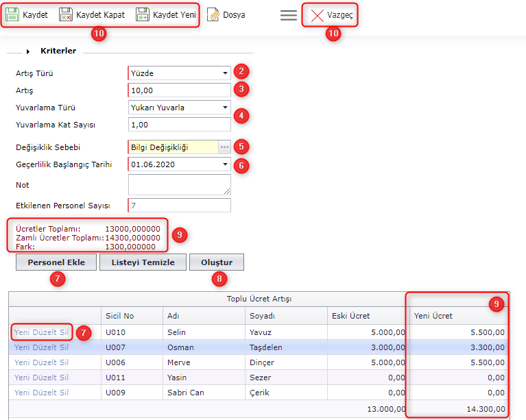Collapse the Kriterler section arrow
Screen dimensions: 526x420
tap(29, 51)
